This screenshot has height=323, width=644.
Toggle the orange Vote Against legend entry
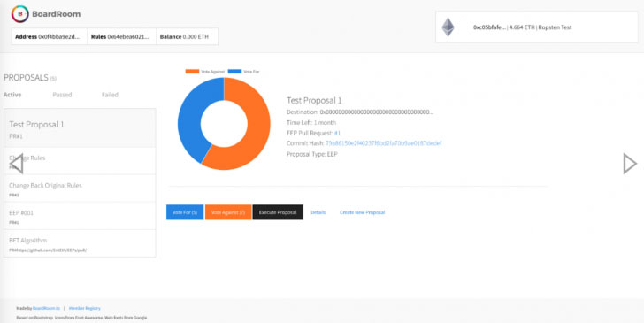pyautogui.click(x=205, y=72)
